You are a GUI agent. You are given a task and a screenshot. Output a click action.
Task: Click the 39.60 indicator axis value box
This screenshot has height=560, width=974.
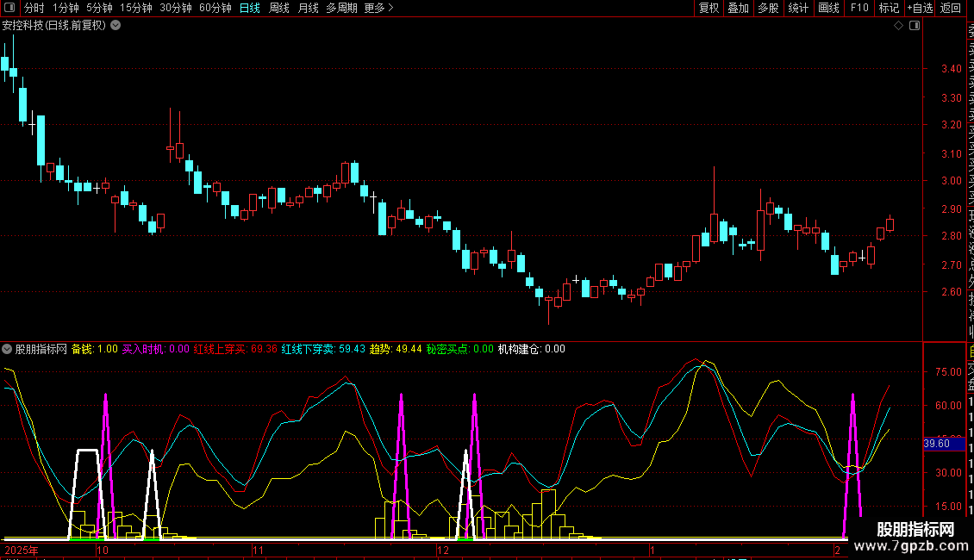click(944, 444)
